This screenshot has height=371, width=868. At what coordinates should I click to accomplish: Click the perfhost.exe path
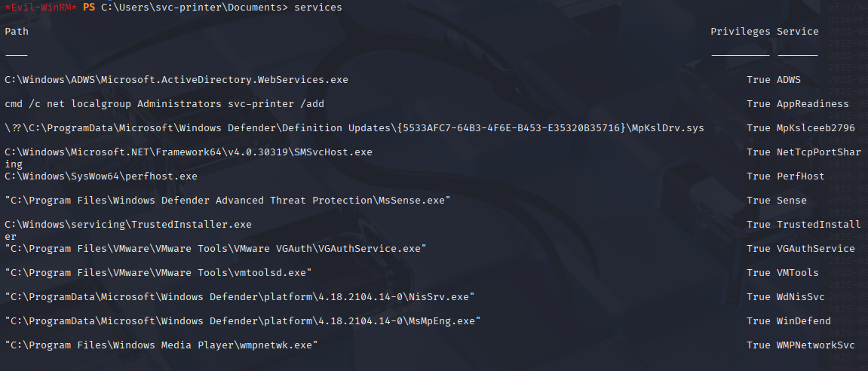click(101, 176)
